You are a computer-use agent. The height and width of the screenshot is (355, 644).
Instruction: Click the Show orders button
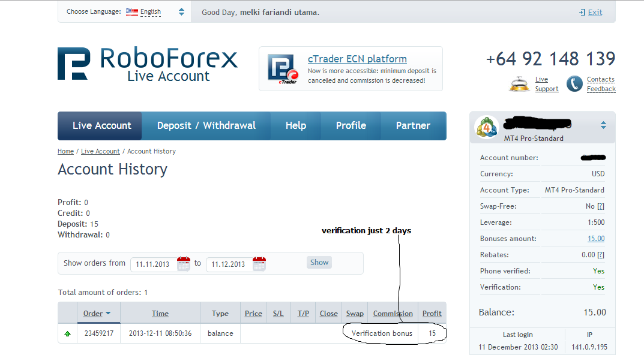319,262
